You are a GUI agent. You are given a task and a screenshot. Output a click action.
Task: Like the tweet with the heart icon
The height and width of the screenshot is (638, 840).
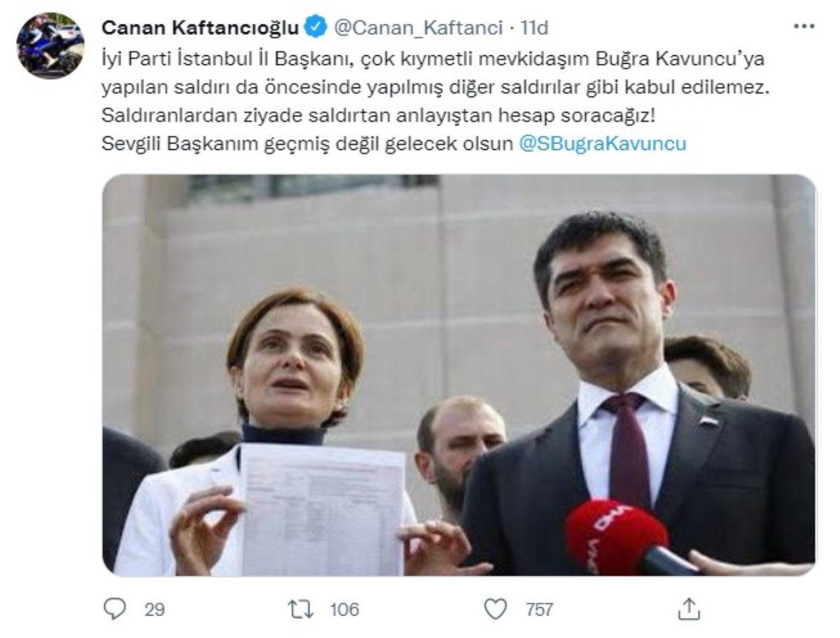coord(496,609)
